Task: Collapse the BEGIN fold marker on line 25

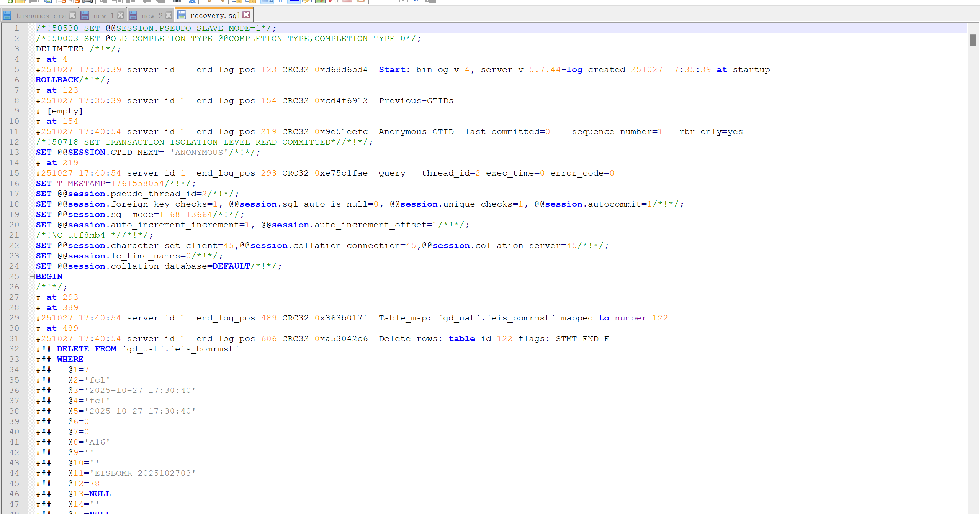Action: point(32,276)
